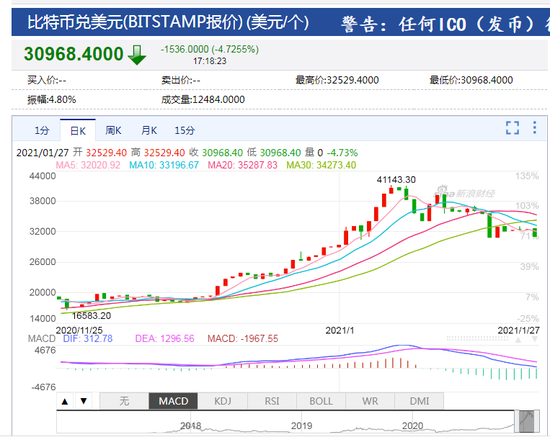Image resolution: width=550 pixels, height=437 pixels.
Task: Open the fullscreen chart icon
Action: click(512, 128)
